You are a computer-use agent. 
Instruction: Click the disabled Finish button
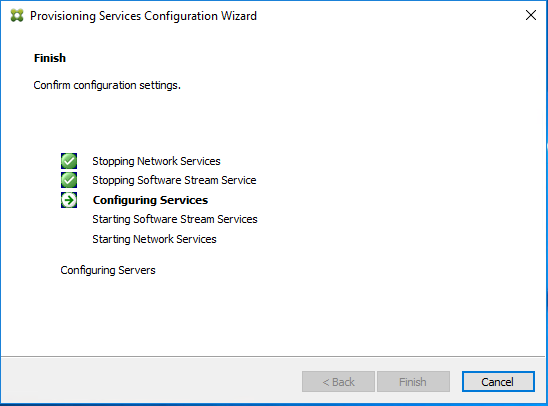[x=413, y=382]
